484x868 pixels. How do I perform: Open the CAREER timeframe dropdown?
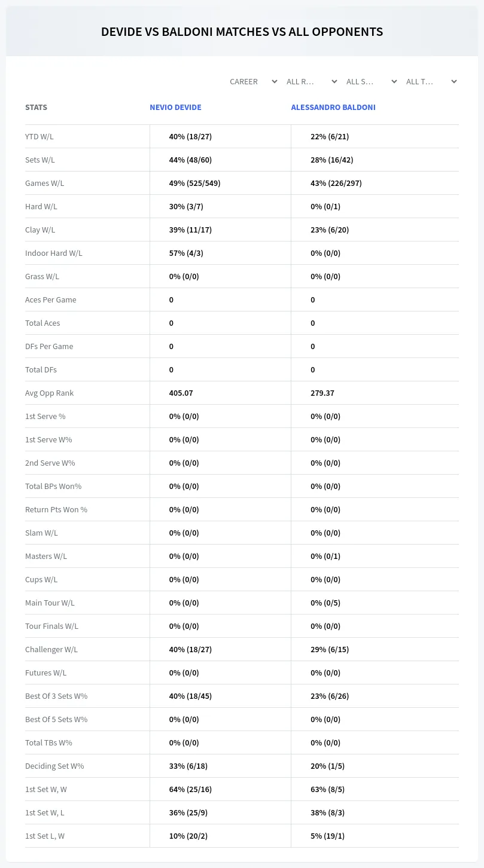[253, 81]
